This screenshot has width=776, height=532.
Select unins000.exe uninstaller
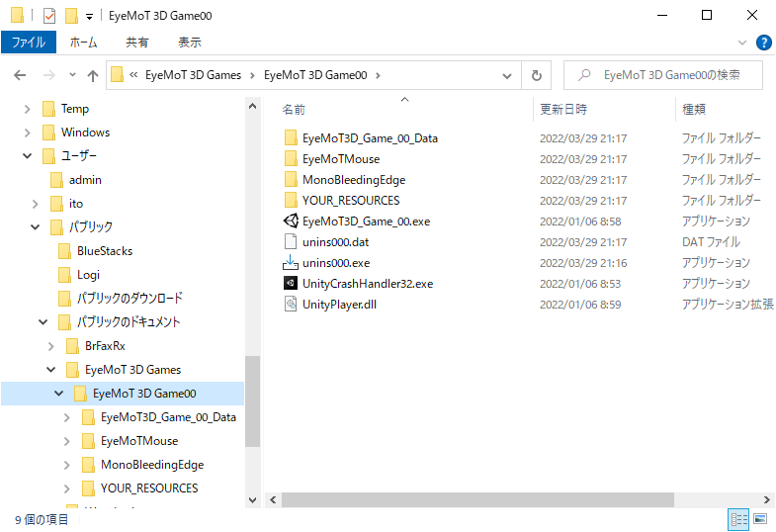[336, 263]
